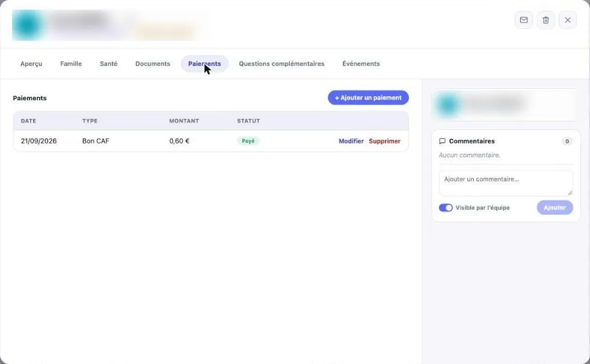Click the DATE column header

(28, 121)
